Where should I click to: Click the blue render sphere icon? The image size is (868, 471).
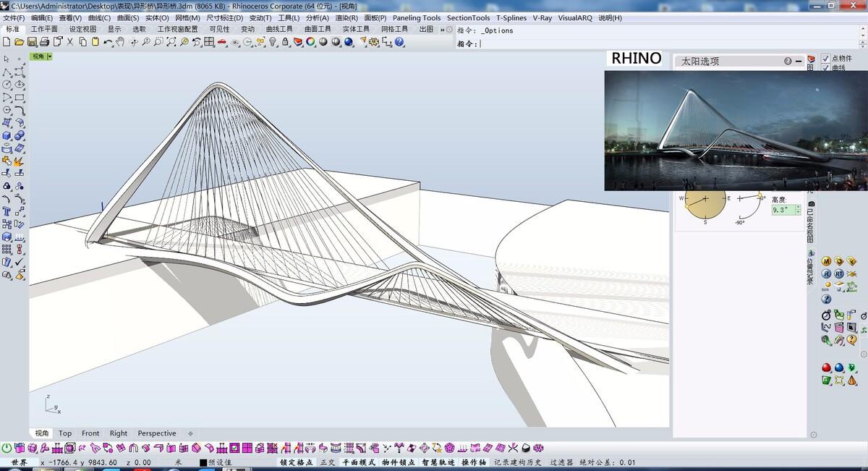coord(349,42)
